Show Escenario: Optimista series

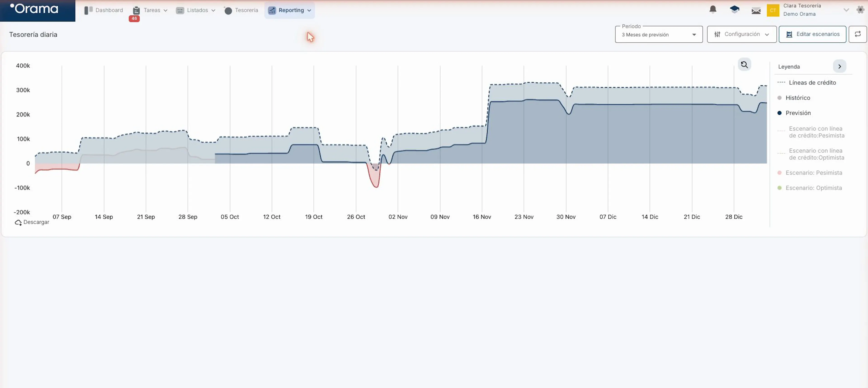(809, 188)
